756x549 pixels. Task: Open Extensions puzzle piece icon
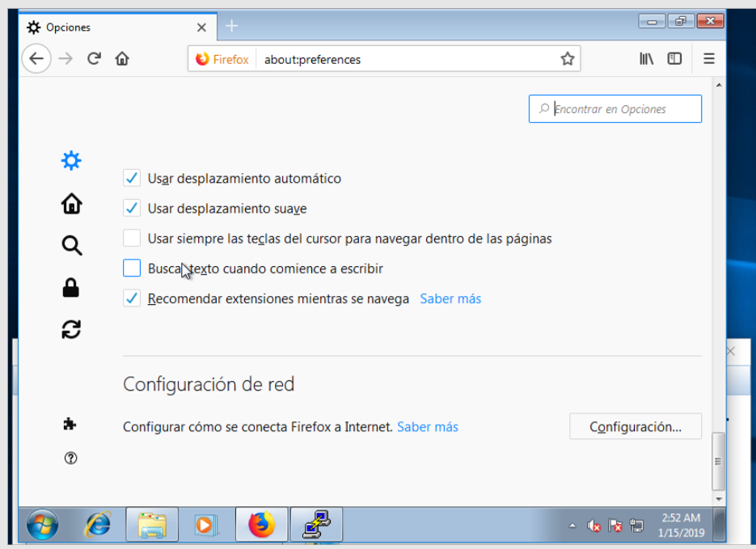70,424
